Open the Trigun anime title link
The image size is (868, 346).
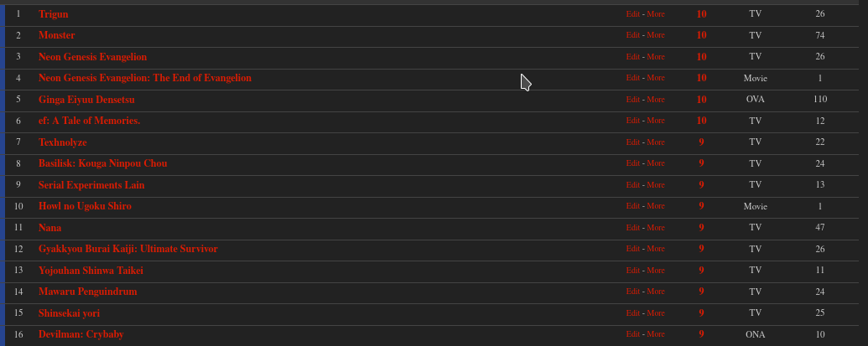coord(54,14)
